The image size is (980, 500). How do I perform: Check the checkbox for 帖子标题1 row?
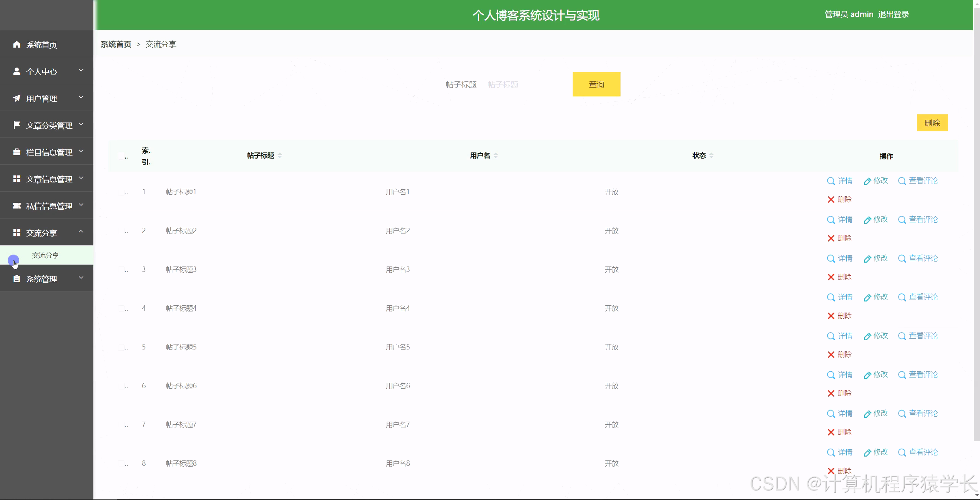(x=122, y=192)
